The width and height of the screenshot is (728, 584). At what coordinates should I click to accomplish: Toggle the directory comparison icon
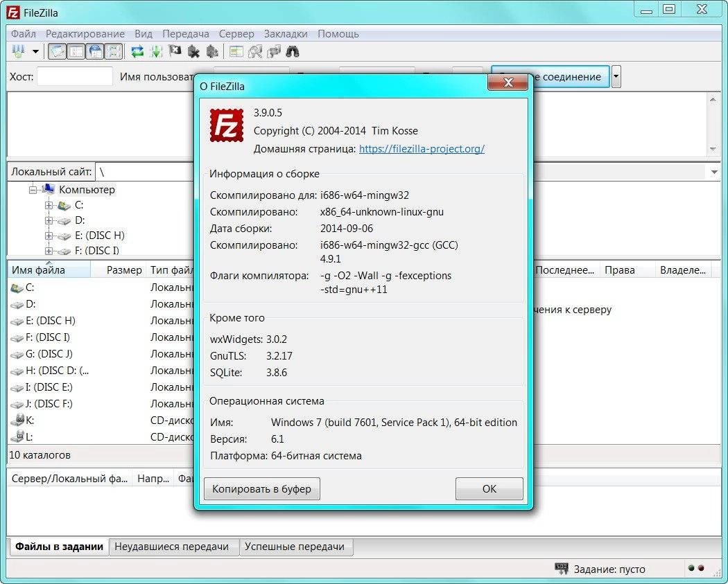[255, 51]
